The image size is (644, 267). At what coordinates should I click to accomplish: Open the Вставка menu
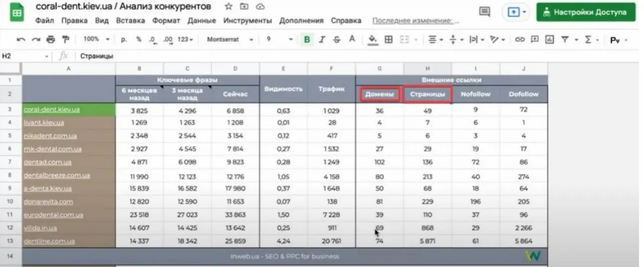(130, 20)
